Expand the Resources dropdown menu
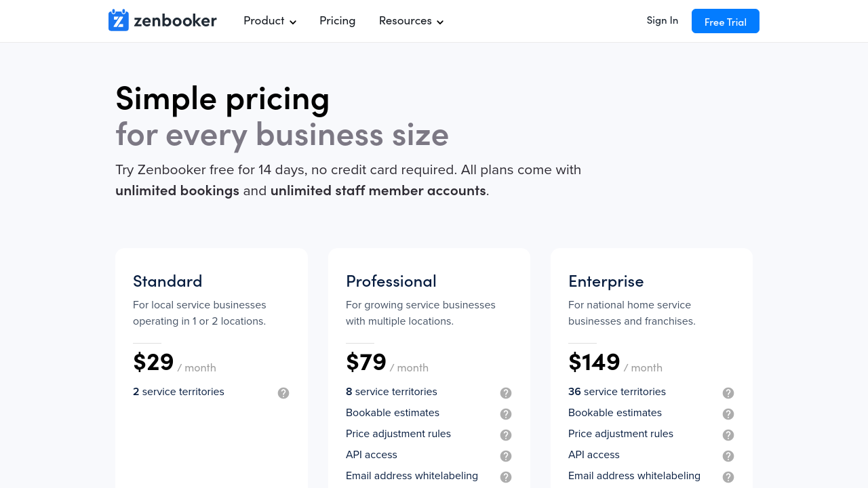The image size is (868, 488). 411,21
